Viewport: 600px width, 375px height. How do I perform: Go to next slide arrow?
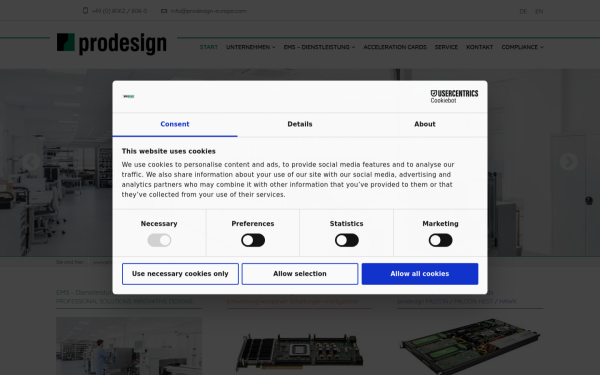point(568,161)
